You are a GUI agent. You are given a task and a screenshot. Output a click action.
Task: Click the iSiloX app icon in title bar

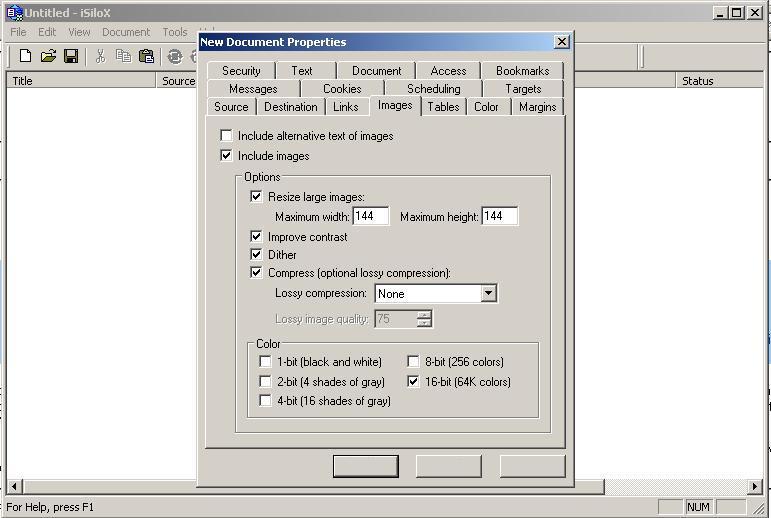15,13
